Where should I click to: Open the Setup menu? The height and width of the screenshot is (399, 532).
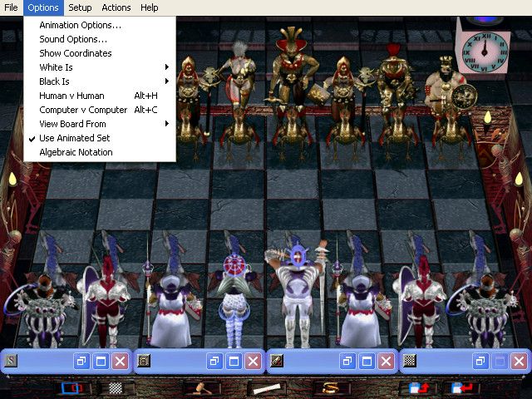80,7
